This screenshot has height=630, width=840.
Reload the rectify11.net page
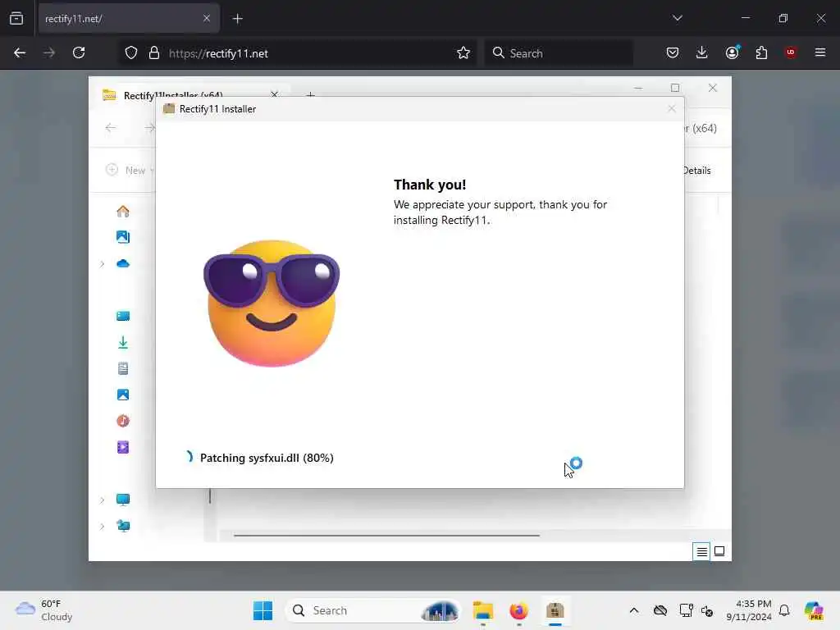79,52
